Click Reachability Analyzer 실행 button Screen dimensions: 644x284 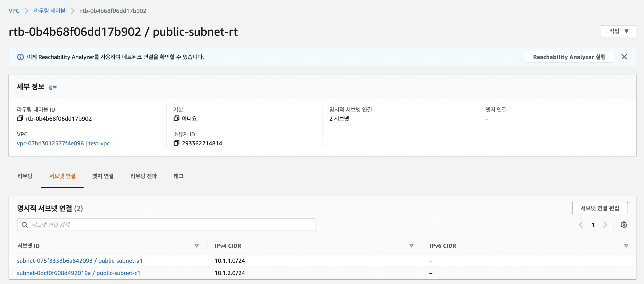pos(569,57)
